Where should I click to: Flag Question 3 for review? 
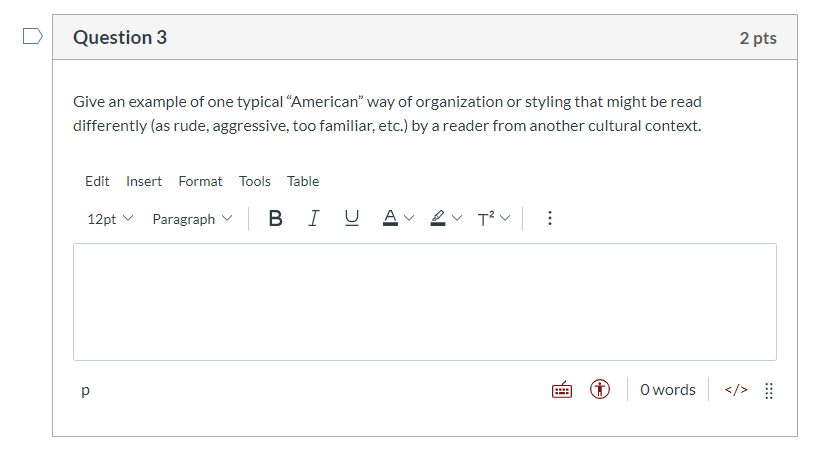[x=32, y=36]
